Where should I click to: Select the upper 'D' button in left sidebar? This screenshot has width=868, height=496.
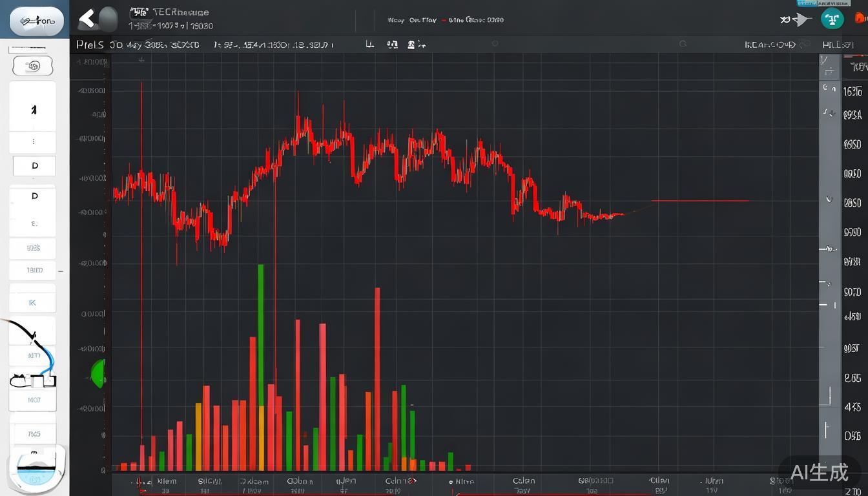[34, 166]
